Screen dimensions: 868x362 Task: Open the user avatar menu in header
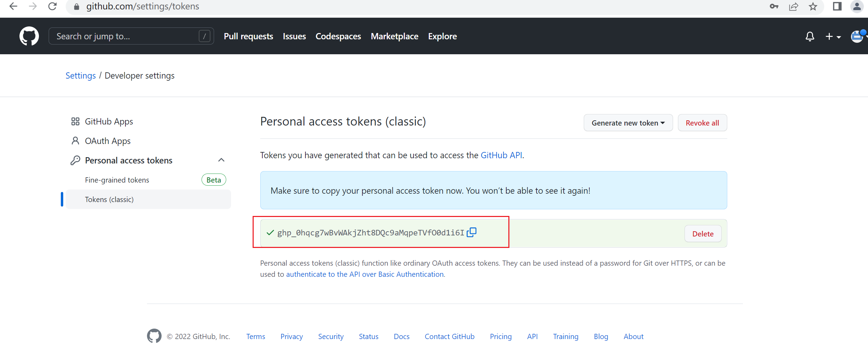(858, 36)
